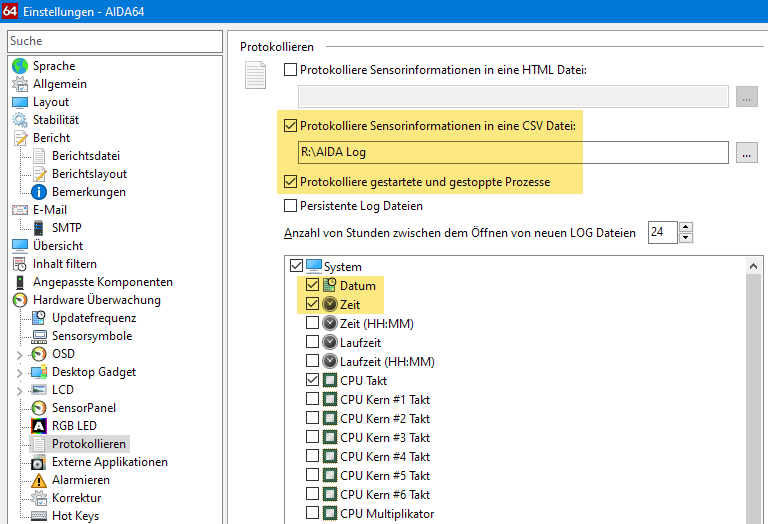Click the Inhalt filtern icon
The image size is (768, 524).
(20, 264)
